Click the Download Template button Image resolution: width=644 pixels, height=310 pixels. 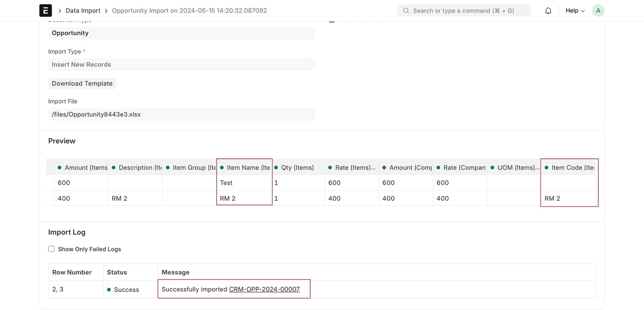82,83
